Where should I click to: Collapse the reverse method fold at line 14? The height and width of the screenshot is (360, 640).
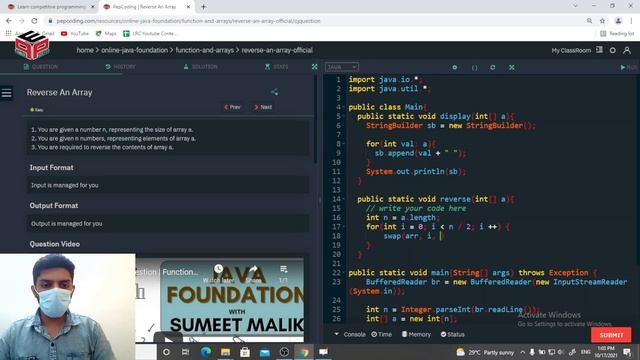click(343, 199)
